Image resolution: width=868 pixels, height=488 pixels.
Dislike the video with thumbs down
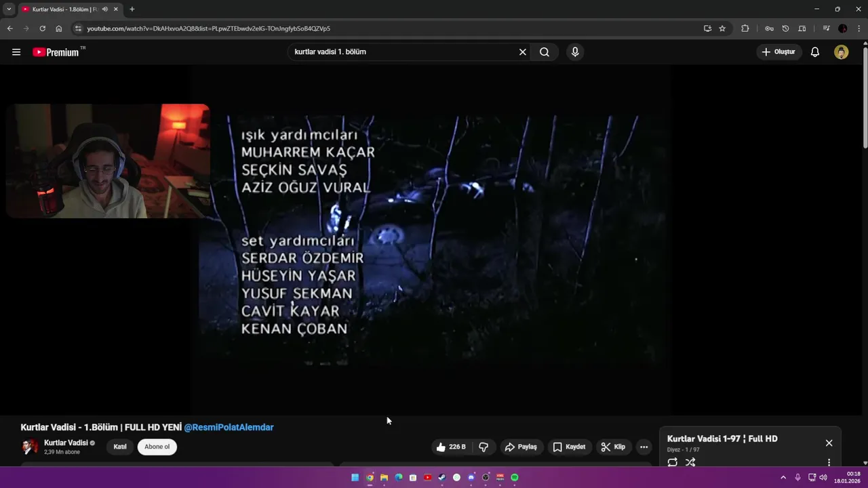(x=484, y=447)
